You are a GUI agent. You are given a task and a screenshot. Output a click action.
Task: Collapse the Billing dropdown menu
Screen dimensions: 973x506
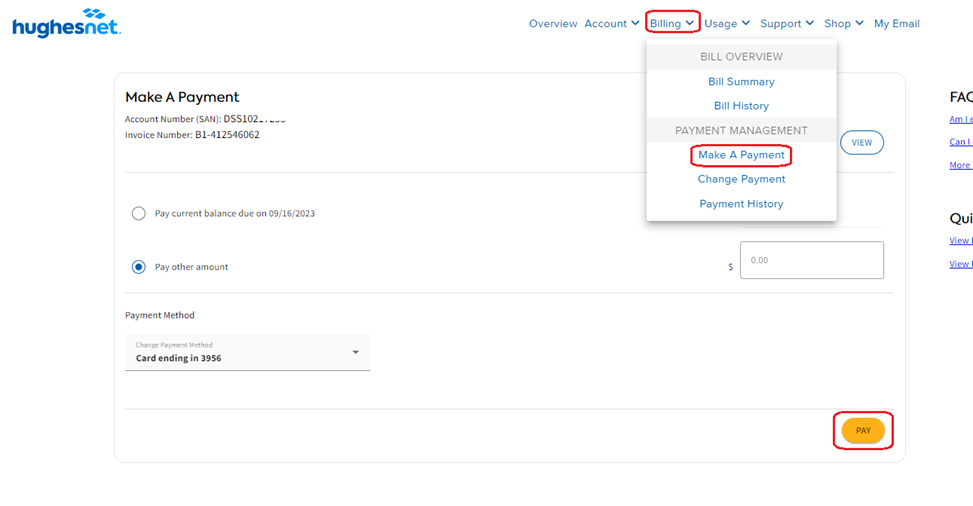point(671,23)
